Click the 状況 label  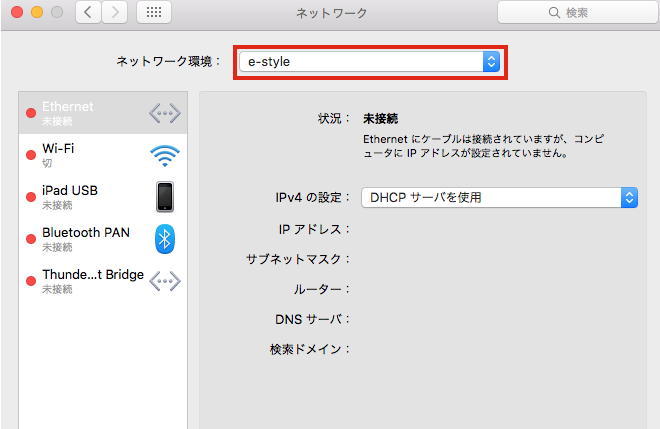[x=334, y=119]
